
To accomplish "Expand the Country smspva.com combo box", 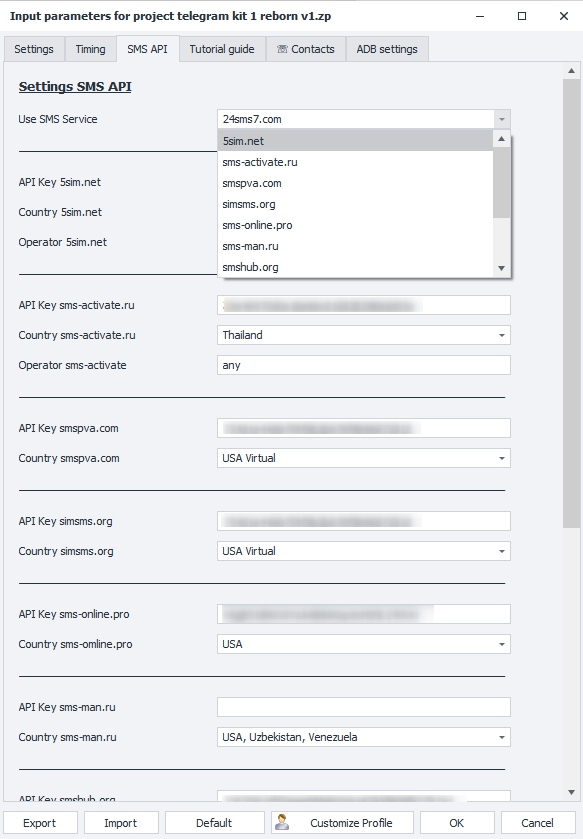I will (x=364, y=458).
